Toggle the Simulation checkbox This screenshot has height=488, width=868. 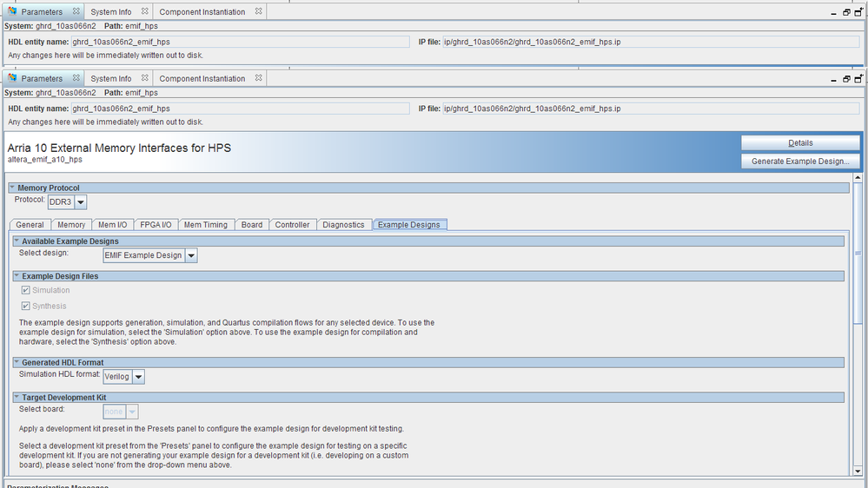pos(25,290)
